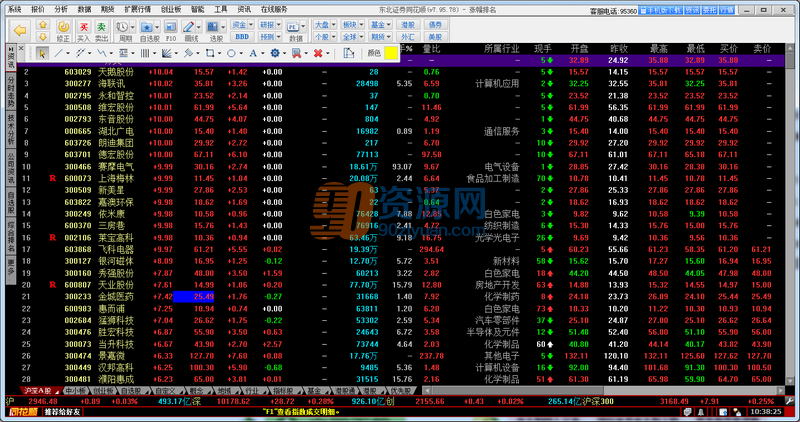Open the 自选股 star folder icon
800x422 pixels.
147,27
